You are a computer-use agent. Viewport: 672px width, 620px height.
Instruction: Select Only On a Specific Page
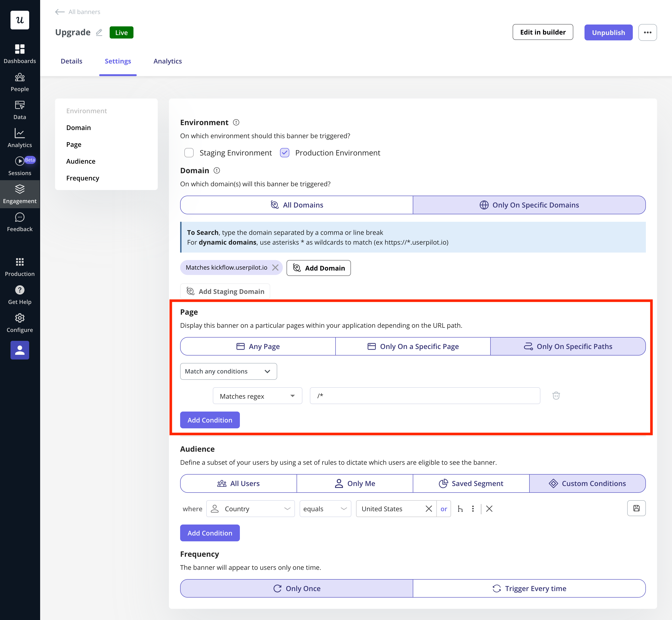tap(413, 346)
